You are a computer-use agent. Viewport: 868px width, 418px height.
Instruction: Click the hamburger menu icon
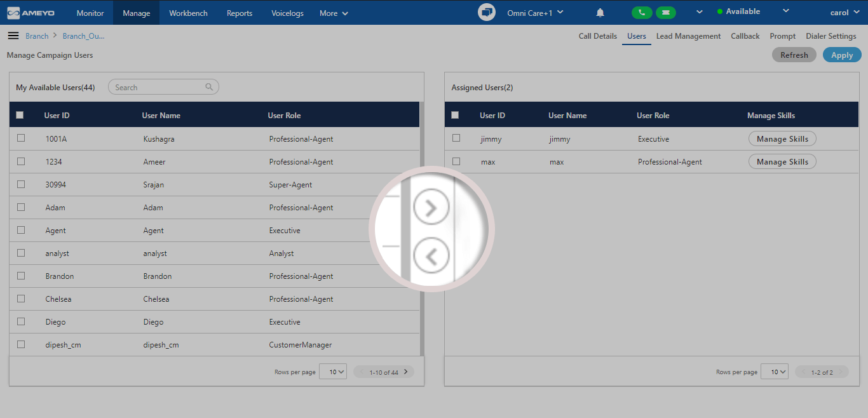(13, 36)
